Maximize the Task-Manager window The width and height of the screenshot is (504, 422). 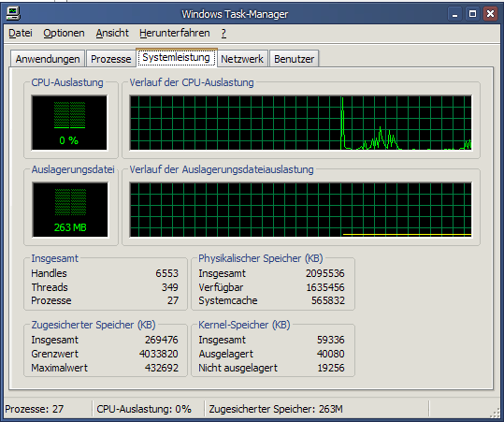[x=472, y=14]
